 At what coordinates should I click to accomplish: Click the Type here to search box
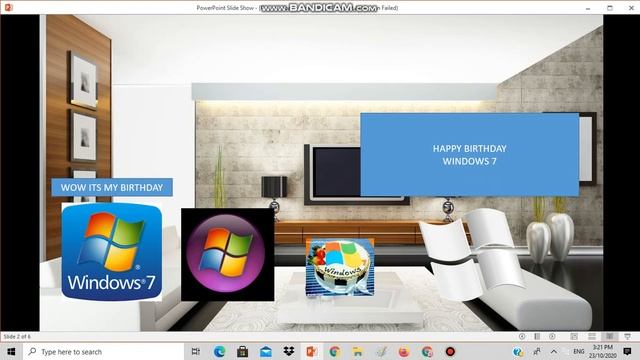tap(103, 351)
